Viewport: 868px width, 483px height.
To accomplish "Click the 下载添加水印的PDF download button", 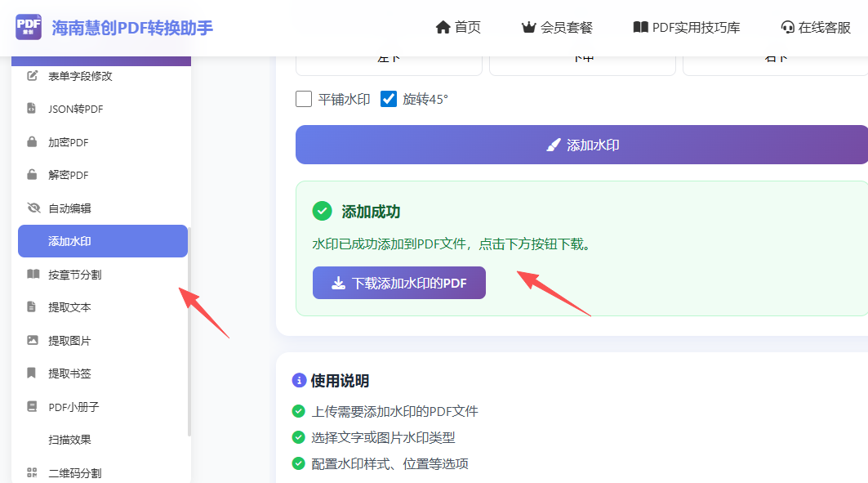I will tap(399, 283).
